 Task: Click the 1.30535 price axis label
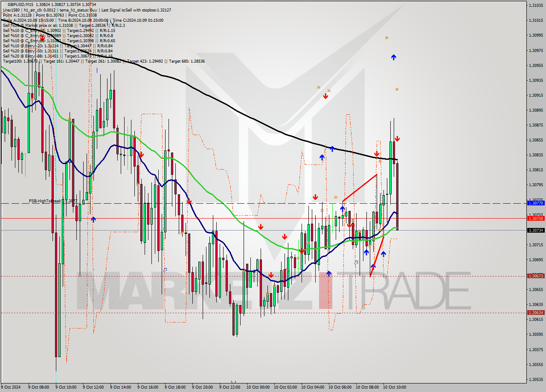536,379
